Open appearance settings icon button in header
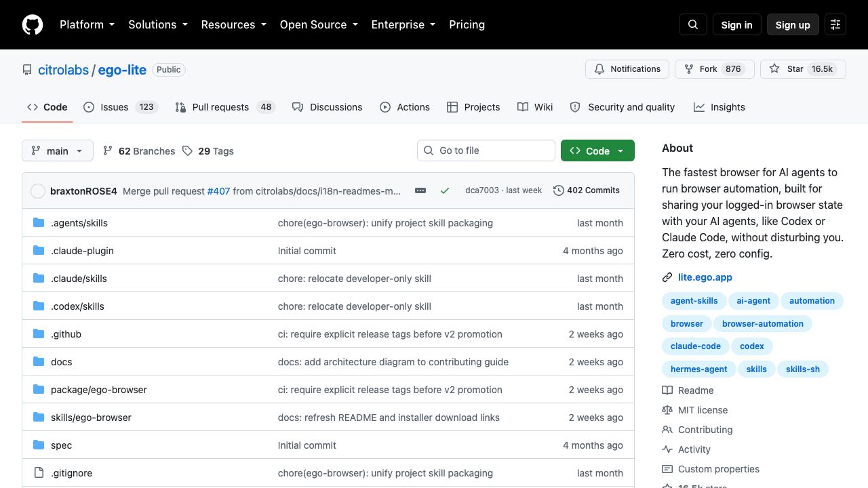This screenshot has width=868, height=488. click(x=835, y=24)
